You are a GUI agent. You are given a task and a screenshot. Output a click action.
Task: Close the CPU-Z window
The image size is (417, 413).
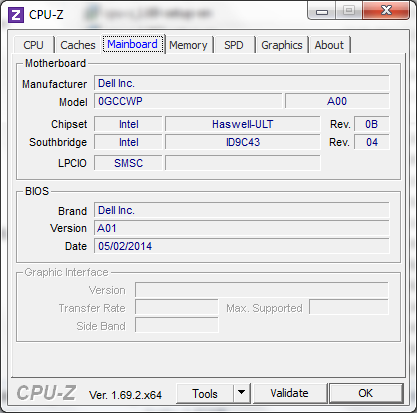[386, 11]
